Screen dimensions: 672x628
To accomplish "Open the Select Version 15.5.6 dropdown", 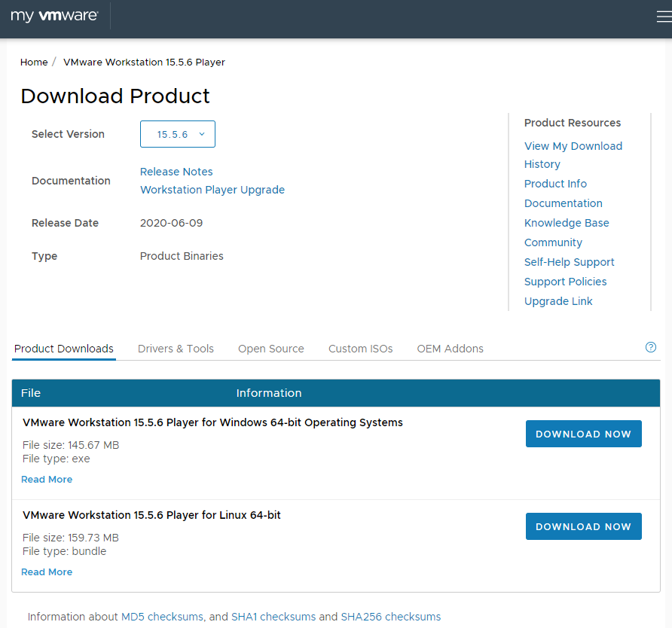I will point(178,134).
